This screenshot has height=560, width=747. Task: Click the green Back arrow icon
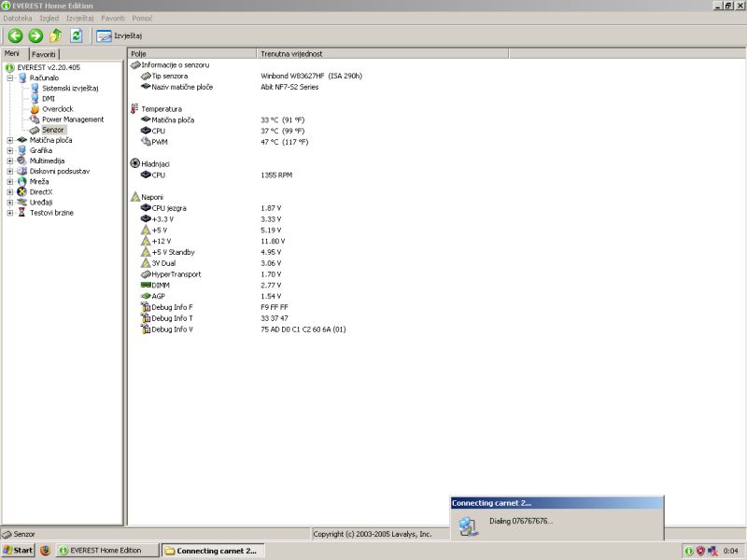(15, 35)
